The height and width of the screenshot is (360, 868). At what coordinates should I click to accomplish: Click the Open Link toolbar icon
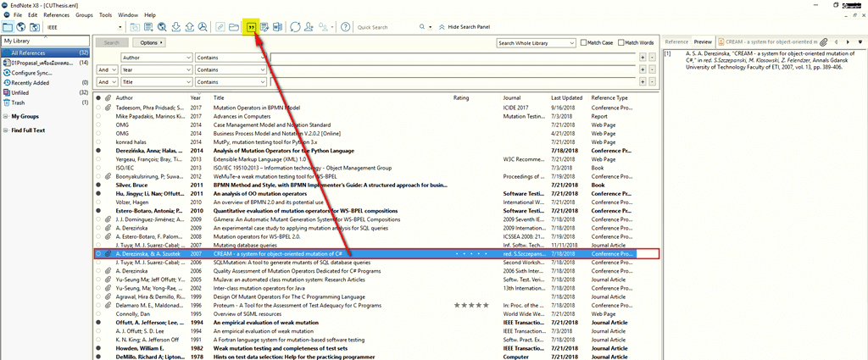tap(220, 27)
